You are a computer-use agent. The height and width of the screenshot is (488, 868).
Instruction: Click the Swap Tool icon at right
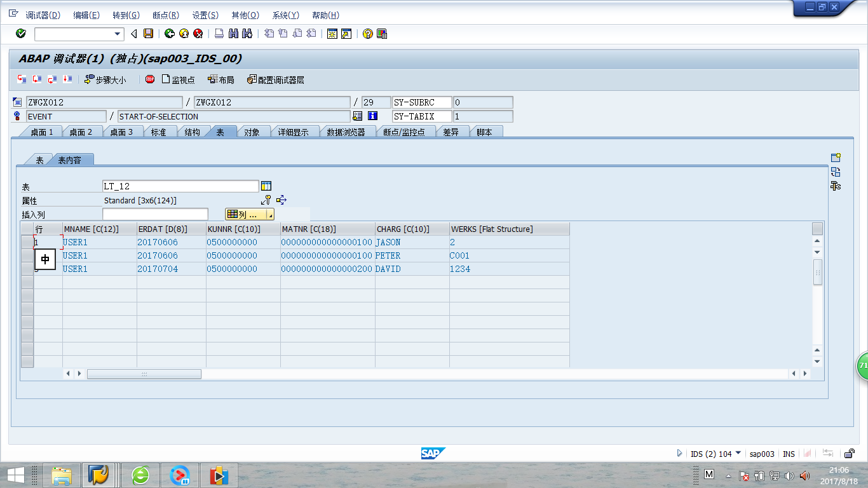coord(836,172)
